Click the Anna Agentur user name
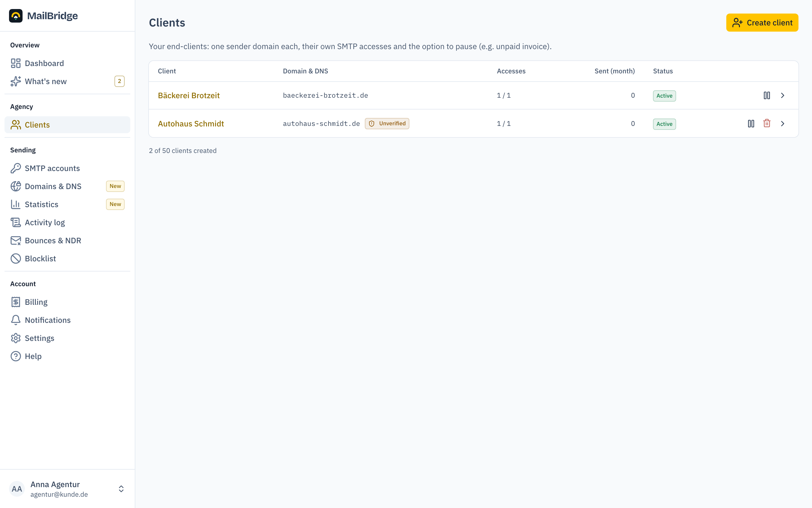 55,484
